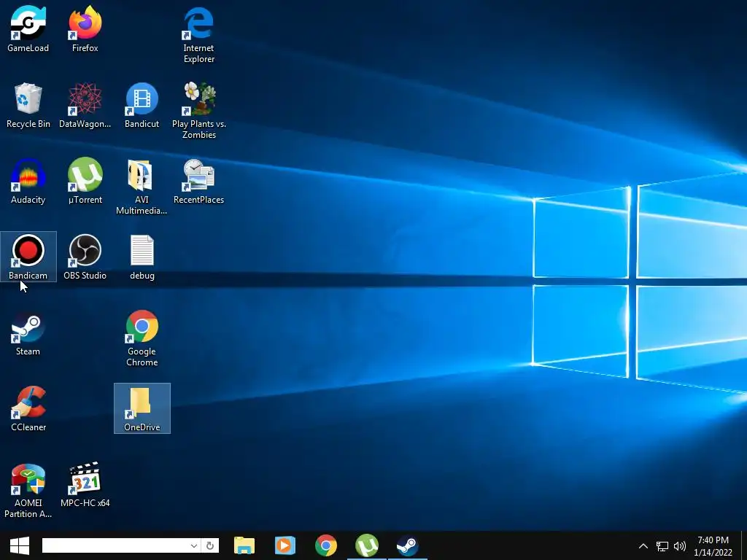Show hidden system tray icons

(x=643, y=546)
